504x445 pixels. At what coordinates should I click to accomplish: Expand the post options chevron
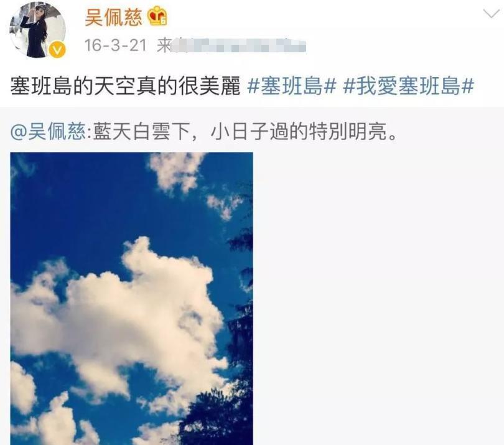pos(492,14)
